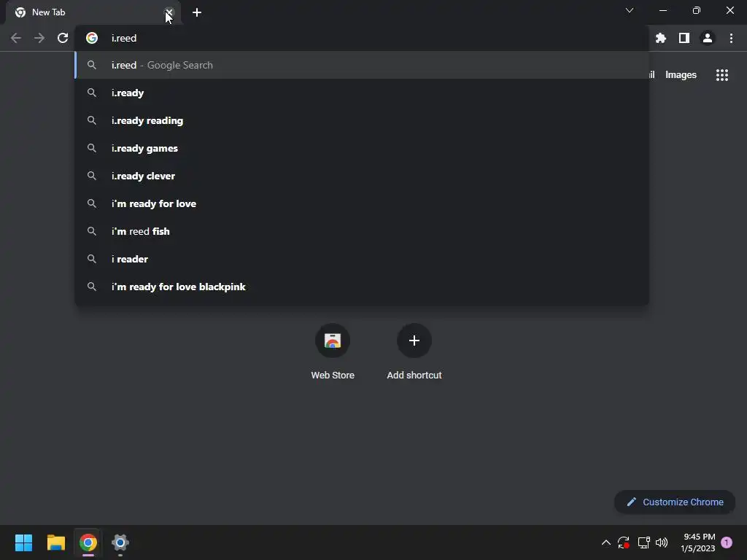The image size is (747, 560).
Task: Show hidden system tray icons
Action: (x=606, y=542)
